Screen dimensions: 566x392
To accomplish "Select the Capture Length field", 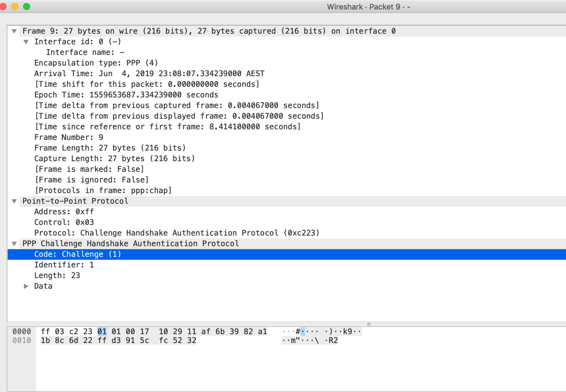I will click(x=115, y=158).
